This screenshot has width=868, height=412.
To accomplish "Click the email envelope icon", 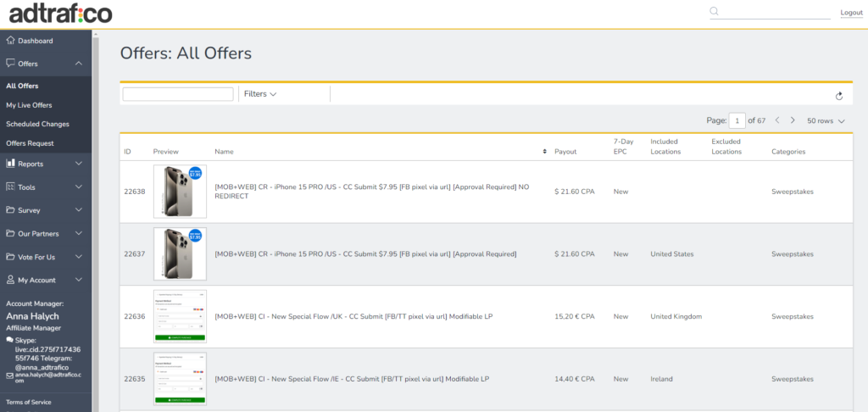I will [10, 376].
